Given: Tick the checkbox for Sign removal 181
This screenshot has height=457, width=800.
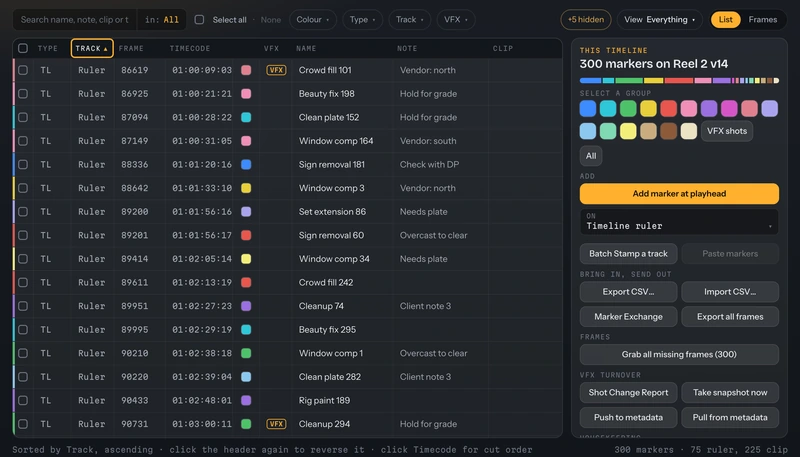Looking at the screenshot, I should pos(23,164).
